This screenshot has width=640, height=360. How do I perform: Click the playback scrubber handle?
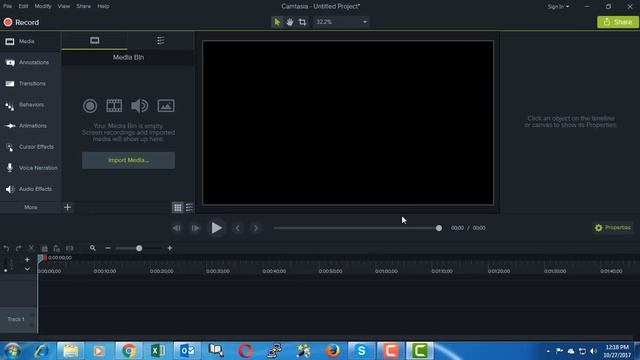[439, 228]
